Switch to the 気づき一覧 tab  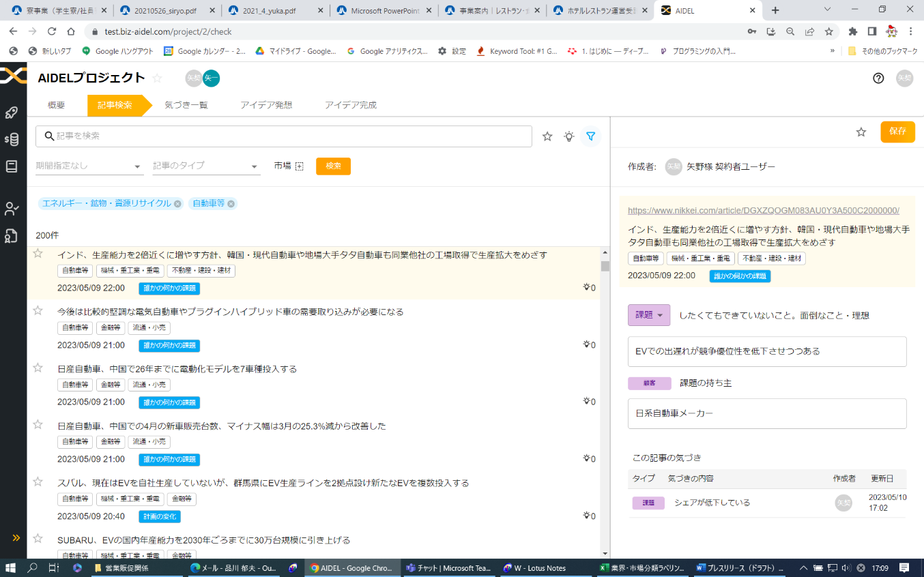point(186,104)
